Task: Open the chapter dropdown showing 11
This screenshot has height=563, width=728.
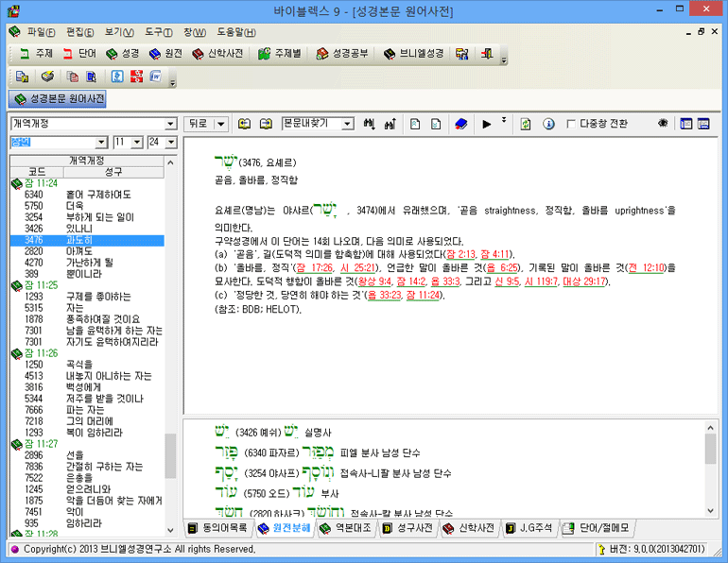Action: pyautogui.click(x=137, y=143)
